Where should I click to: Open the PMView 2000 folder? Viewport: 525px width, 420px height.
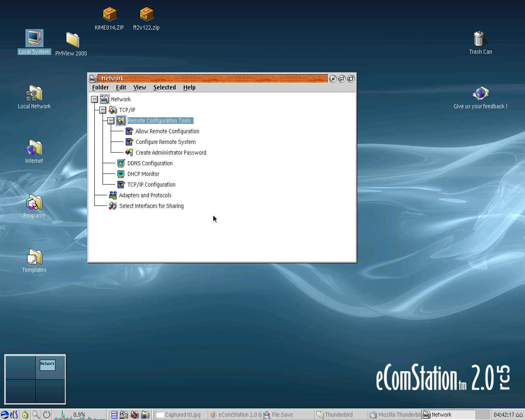click(x=73, y=40)
